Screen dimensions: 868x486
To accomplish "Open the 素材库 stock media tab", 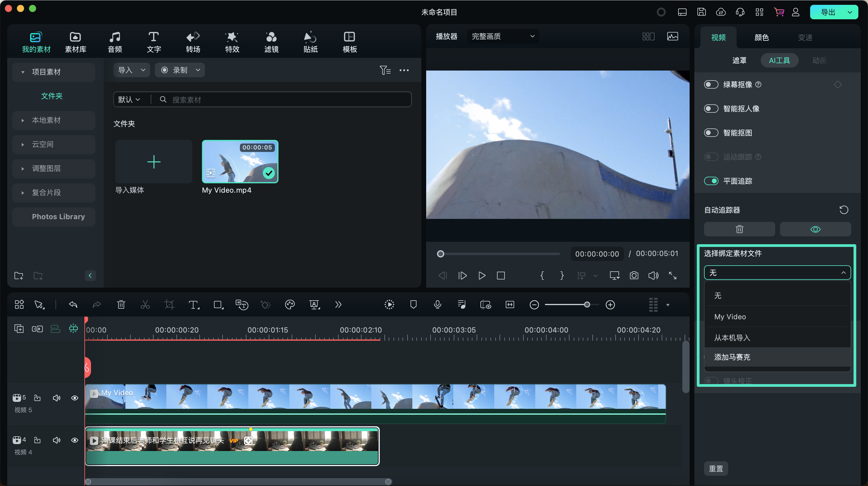I will [x=75, y=42].
